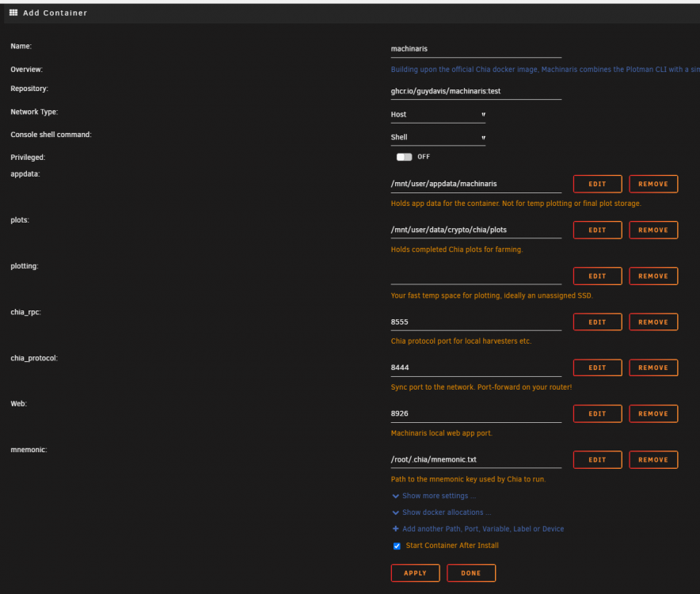Screen dimensions: 700x594
Task: Click 'Holds completed Chia plots for farming.' text
Action: pos(457,249)
